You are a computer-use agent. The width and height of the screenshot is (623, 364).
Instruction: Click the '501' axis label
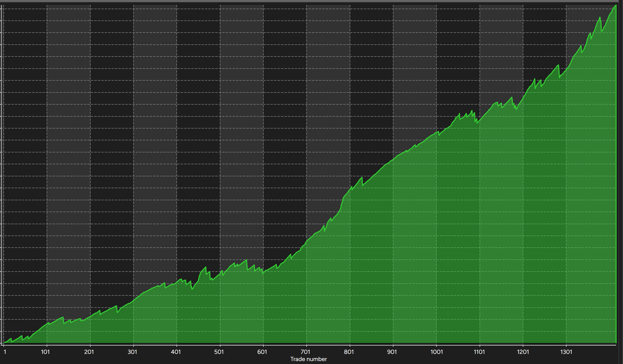[x=219, y=352]
